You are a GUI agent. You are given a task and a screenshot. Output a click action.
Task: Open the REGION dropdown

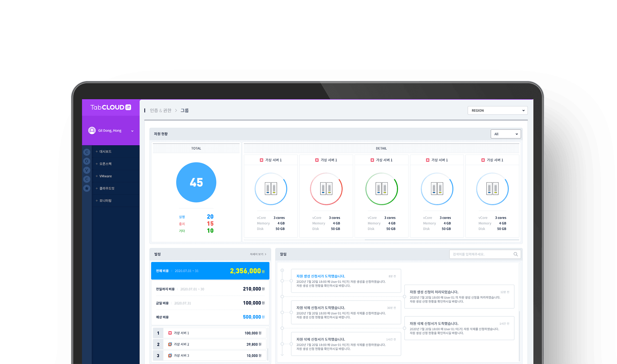click(497, 111)
